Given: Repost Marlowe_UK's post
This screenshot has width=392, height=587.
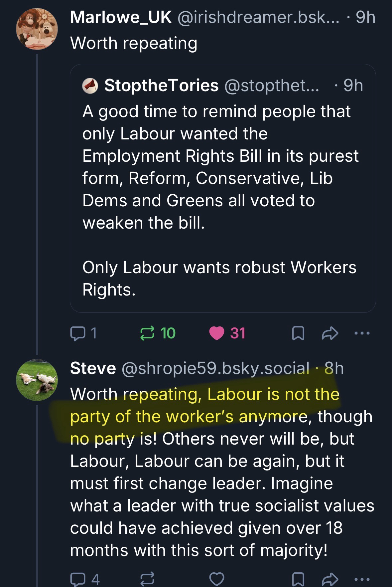Looking at the screenshot, I should tap(148, 333).
